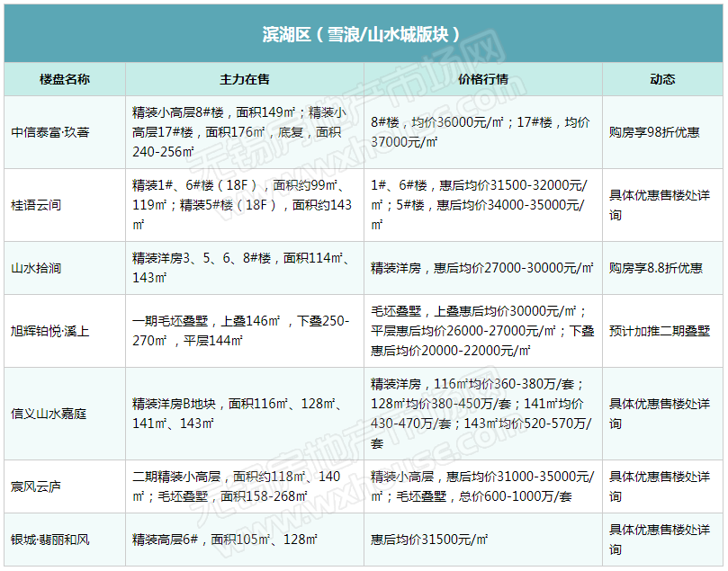
Task: Select the 价格行情 column header
Action: [x=482, y=79]
